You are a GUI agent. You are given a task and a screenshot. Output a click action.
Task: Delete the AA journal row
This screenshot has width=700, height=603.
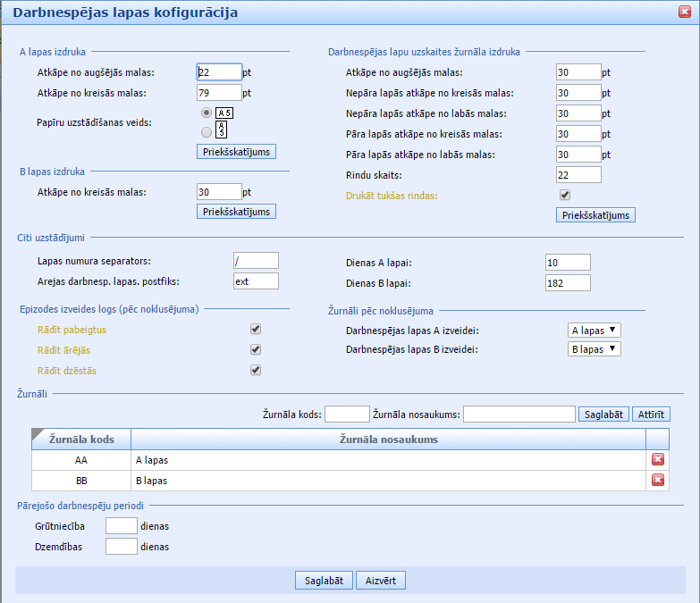658,459
